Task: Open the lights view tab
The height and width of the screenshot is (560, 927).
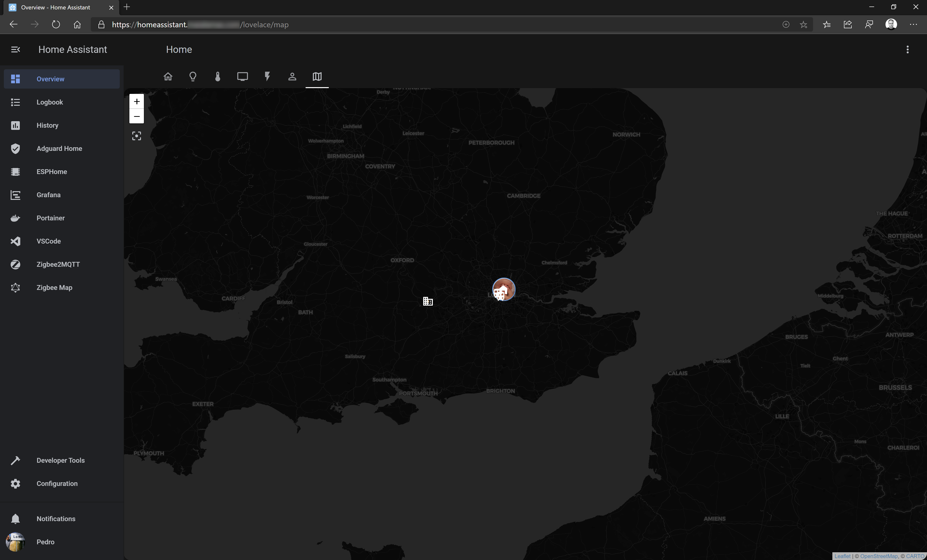Action: [193, 77]
